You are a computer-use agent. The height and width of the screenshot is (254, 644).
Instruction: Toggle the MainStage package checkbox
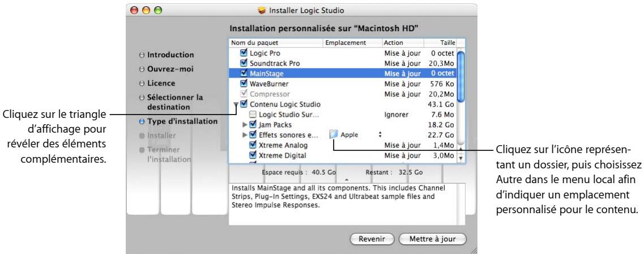(244, 74)
